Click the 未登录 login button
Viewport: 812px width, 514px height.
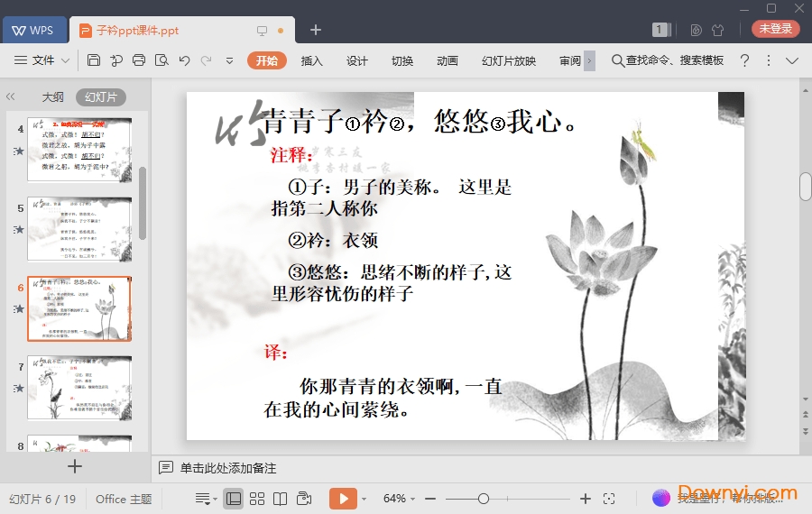click(775, 29)
